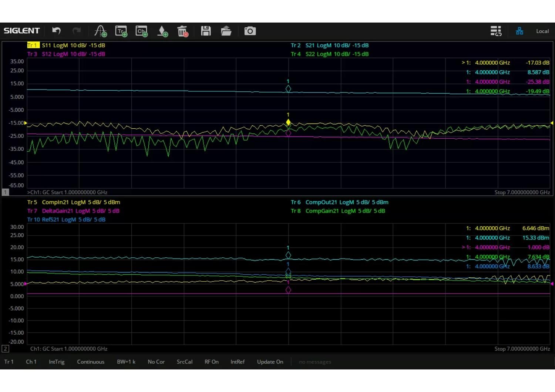This screenshot has width=555, height=392.
Task: Click marker readout 6.646 dBm
Action: tap(536, 228)
